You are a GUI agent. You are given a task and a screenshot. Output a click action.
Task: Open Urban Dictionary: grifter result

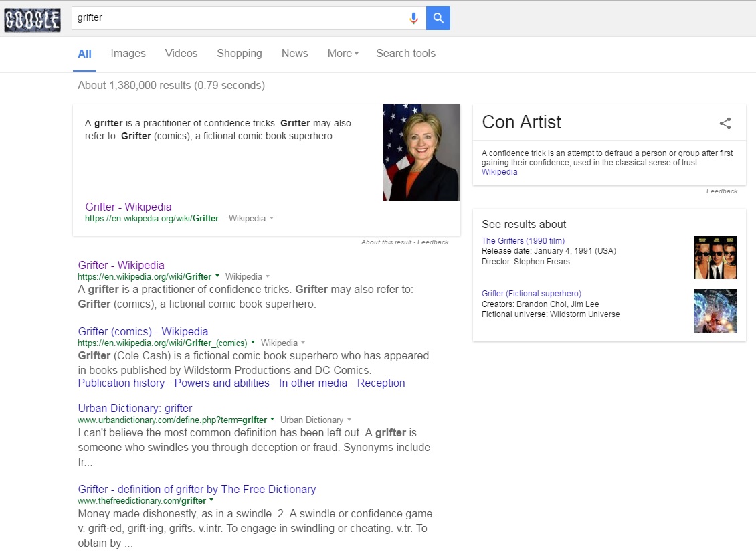click(x=135, y=408)
